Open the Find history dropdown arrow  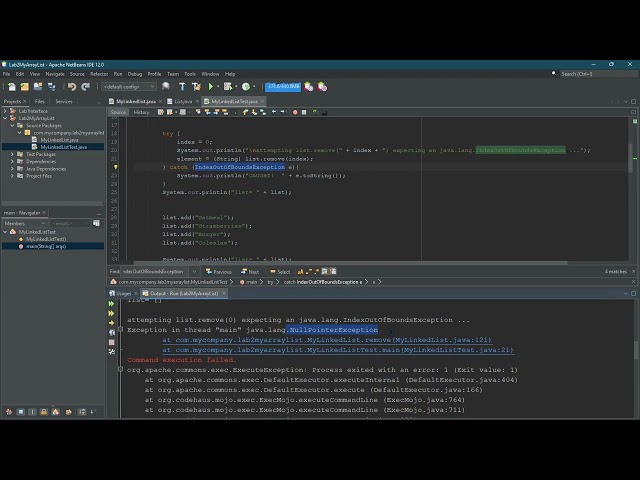pyautogui.click(x=195, y=271)
